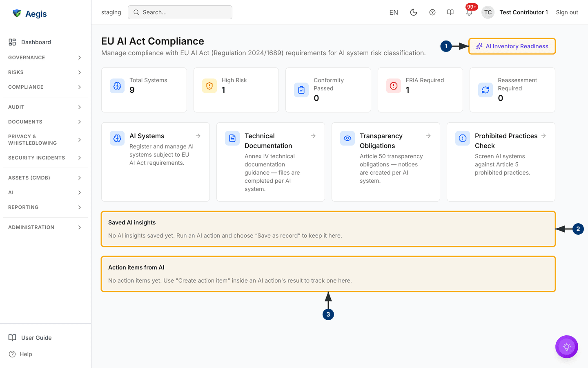Expand the RISKS sidebar section
The width and height of the screenshot is (588, 368).
coord(45,72)
